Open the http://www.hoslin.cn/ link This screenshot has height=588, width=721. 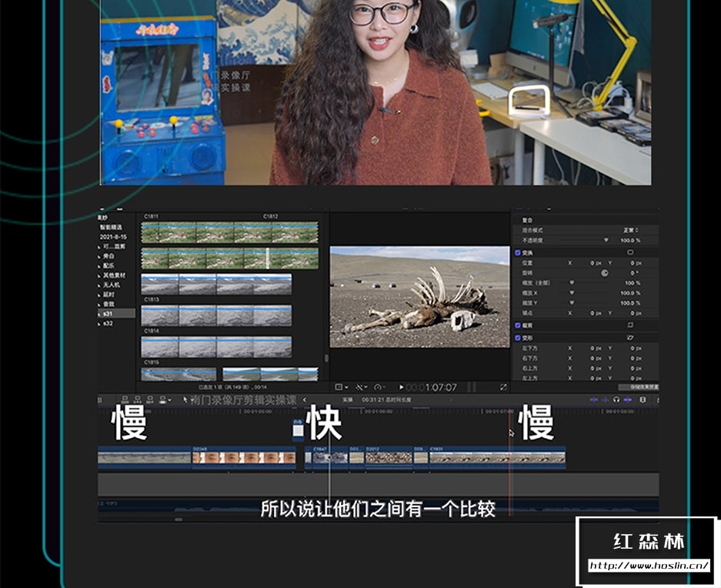click(x=649, y=566)
